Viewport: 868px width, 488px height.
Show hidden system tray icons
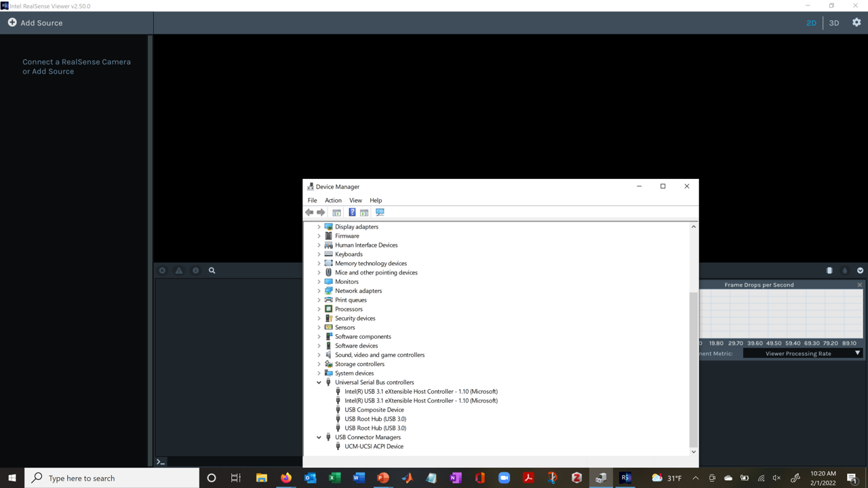point(695,478)
